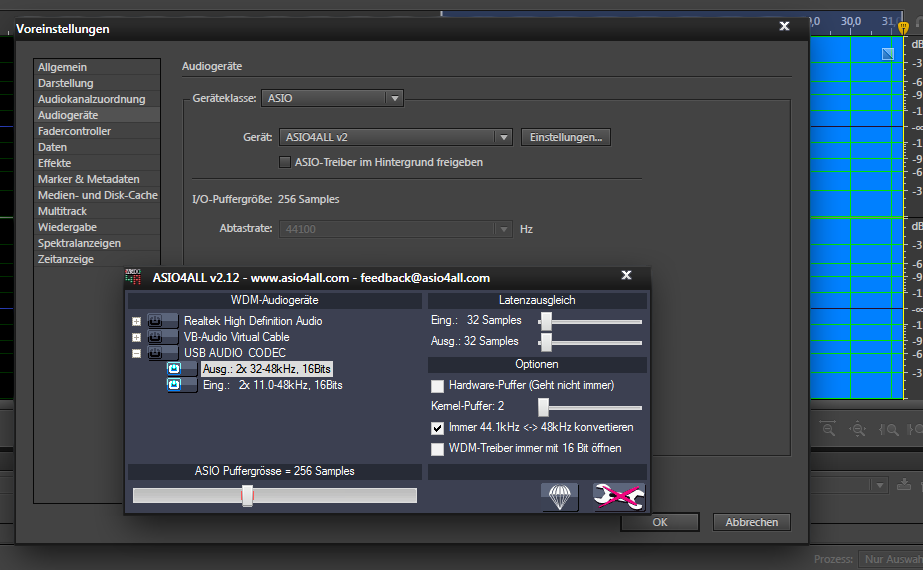Select Effekte preferences category
The image size is (923, 570).
pos(97,163)
